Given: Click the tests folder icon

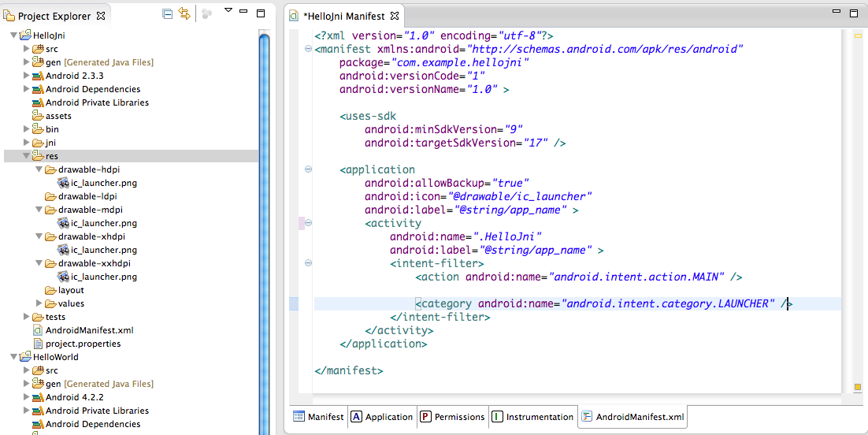Looking at the screenshot, I should 38,317.
